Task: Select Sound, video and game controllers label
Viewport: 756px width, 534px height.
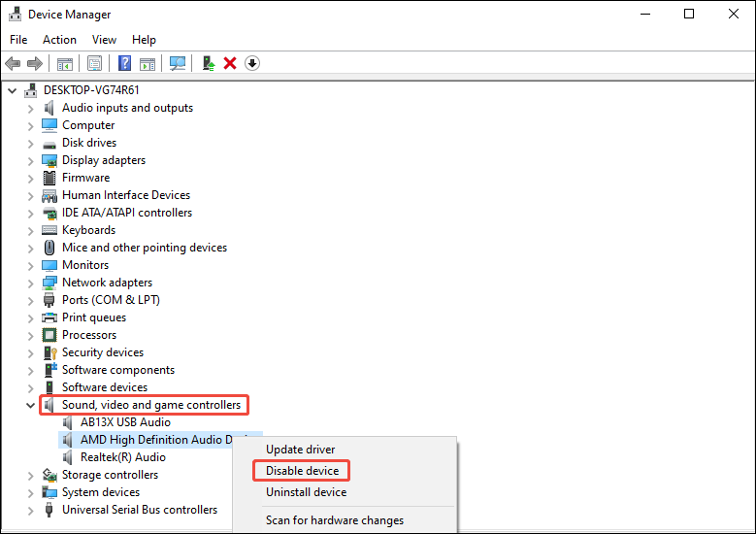Action: pyautogui.click(x=151, y=405)
